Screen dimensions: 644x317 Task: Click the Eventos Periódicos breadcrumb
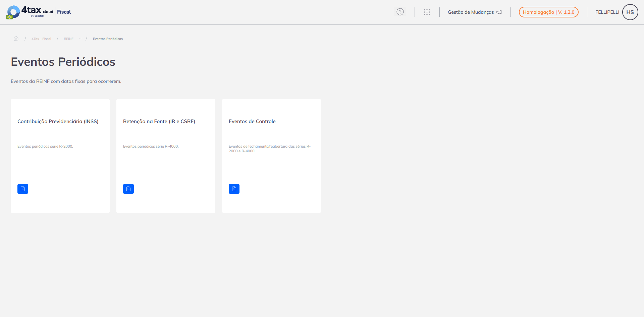[x=108, y=39]
